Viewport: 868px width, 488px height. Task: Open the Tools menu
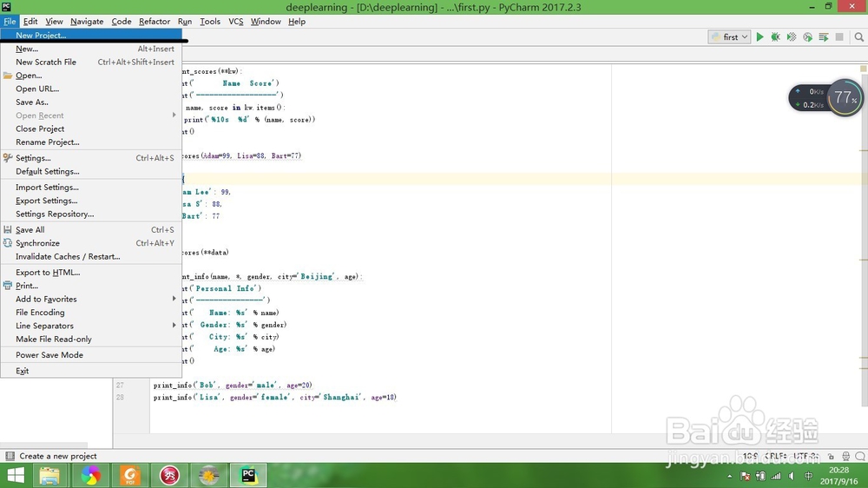coord(210,21)
